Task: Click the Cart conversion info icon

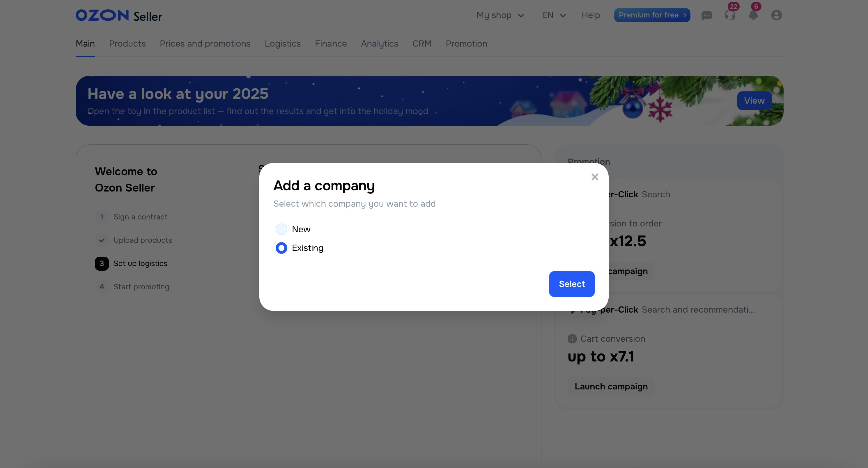Action: click(x=572, y=338)
